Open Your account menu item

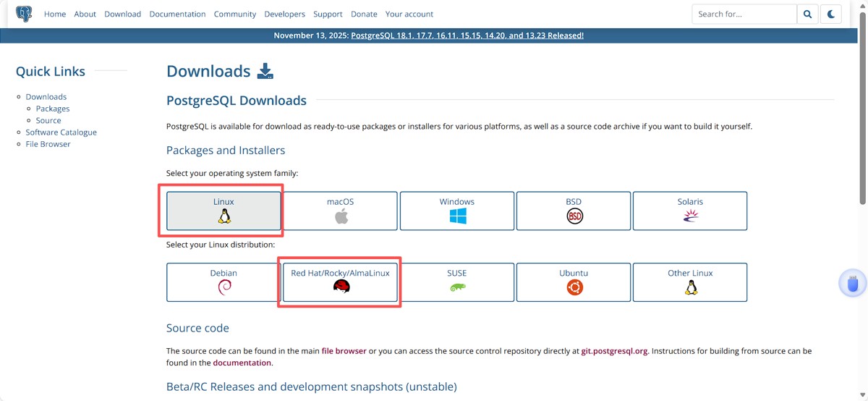pyautogui.click(x=409, y=14)
